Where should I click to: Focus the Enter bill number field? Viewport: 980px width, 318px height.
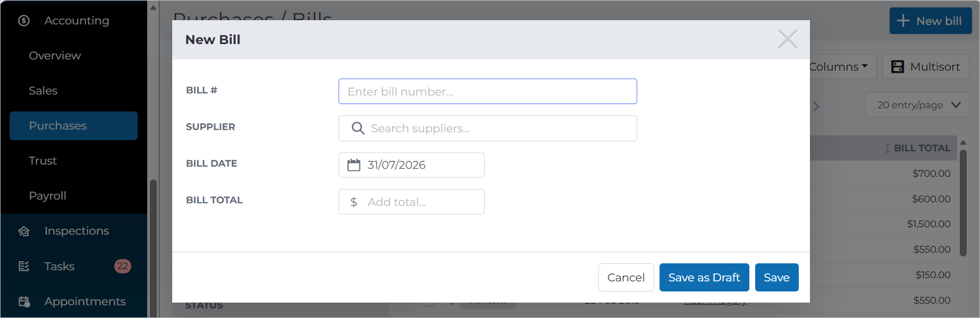[488, 91]
